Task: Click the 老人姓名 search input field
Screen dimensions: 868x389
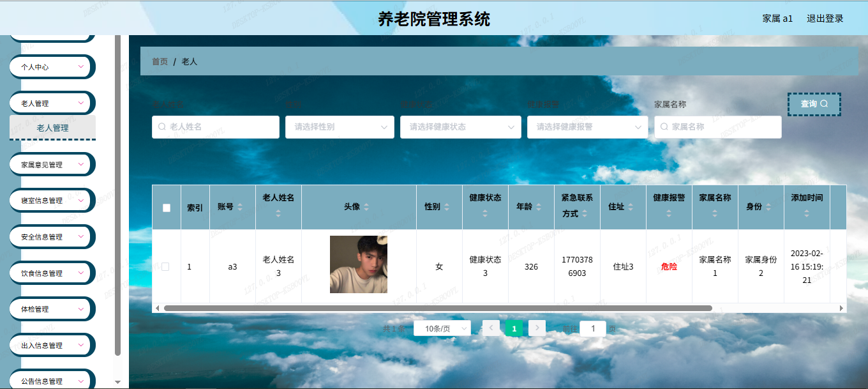Action: pyautogui.click(x=216, y=127)
